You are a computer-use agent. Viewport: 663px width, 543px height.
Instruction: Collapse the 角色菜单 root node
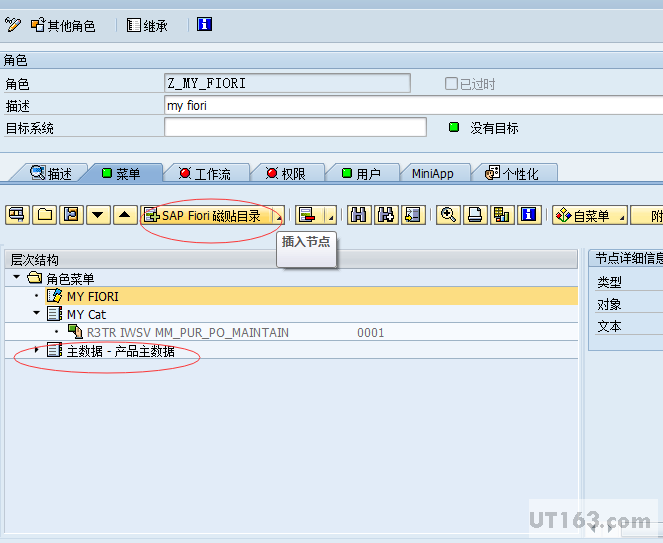pos(16,277)
